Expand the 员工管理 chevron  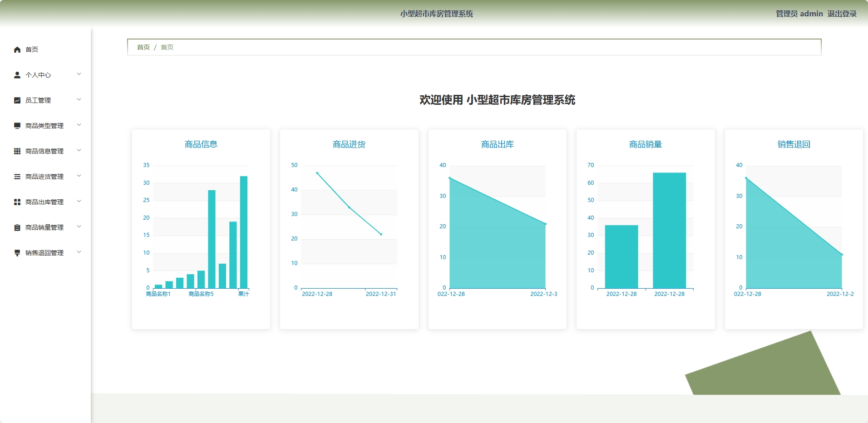click(79, 100)
